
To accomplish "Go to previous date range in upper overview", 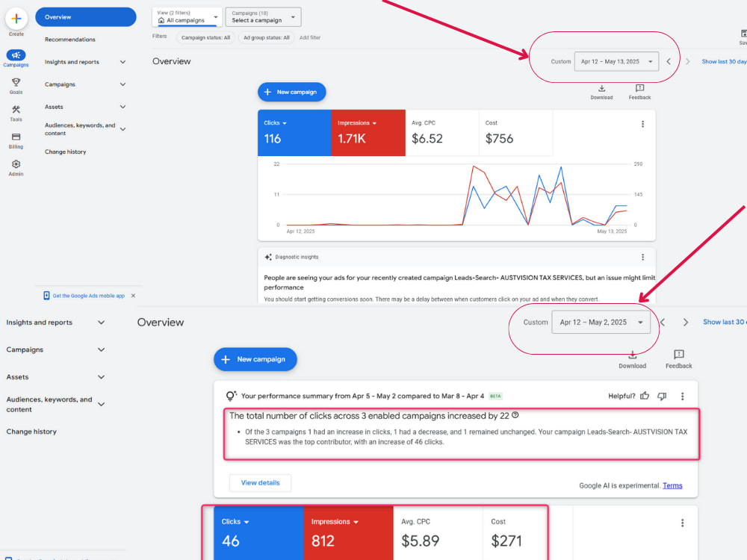I will point(669,61).
